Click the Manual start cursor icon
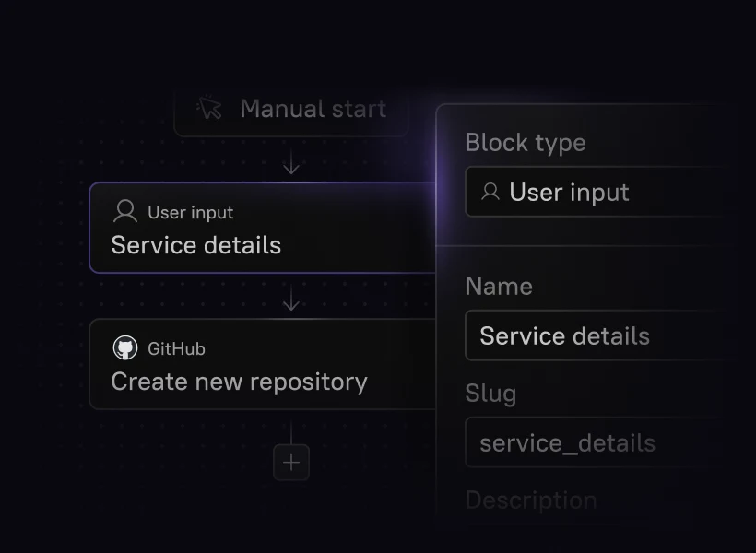The image size is (756, 553). pos(210,109)
